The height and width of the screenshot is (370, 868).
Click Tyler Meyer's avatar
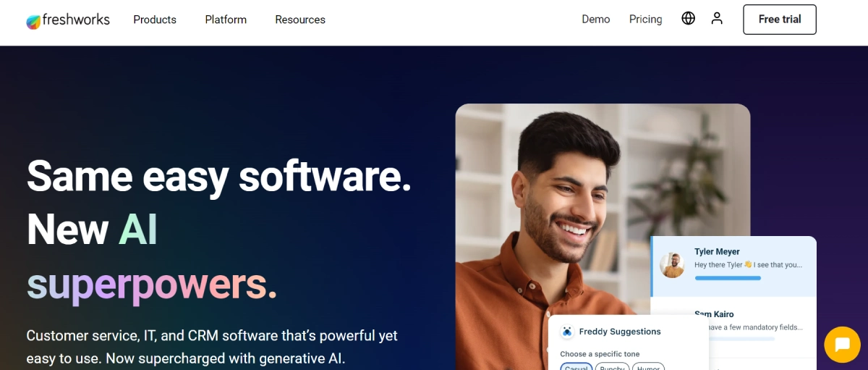tap(673, 265)
